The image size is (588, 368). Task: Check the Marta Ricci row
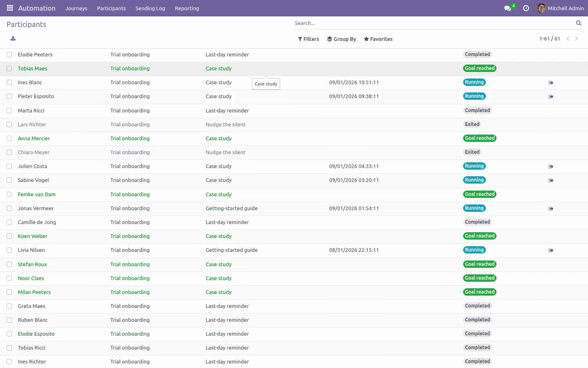[9, 110]
